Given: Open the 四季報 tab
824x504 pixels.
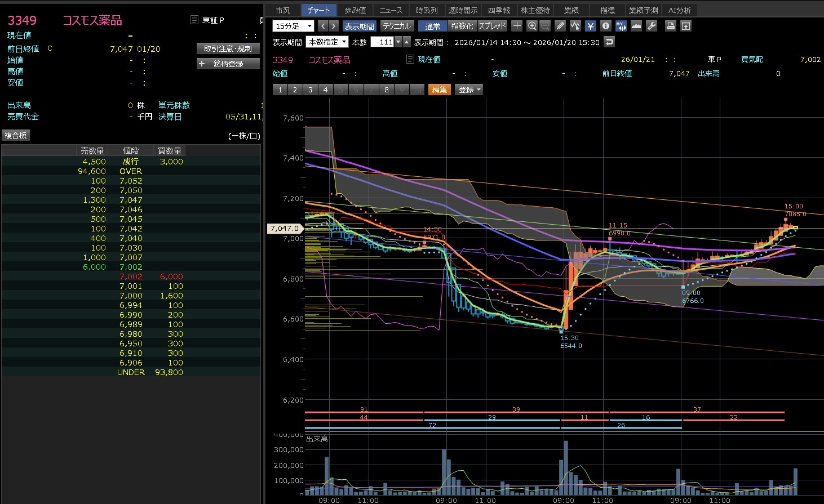Looking at the screenshot, I should pos(499,10).
